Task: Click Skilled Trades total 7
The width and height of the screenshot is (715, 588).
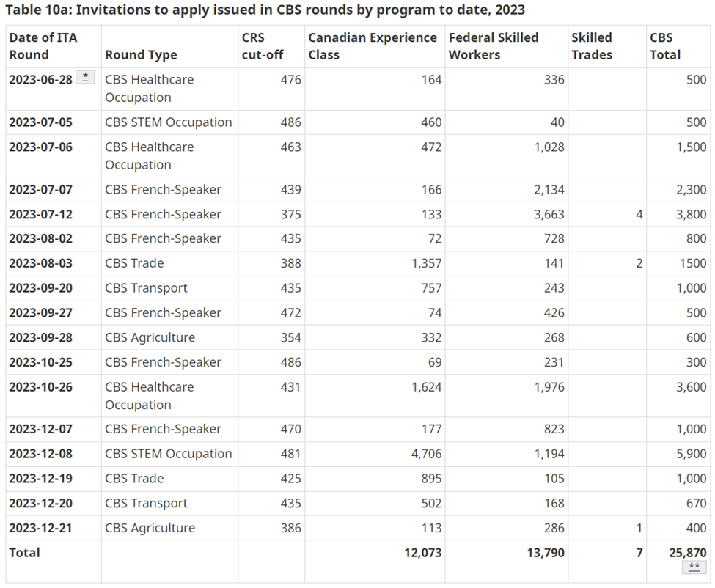Action: pyautogui.click(x=639, y=553)
